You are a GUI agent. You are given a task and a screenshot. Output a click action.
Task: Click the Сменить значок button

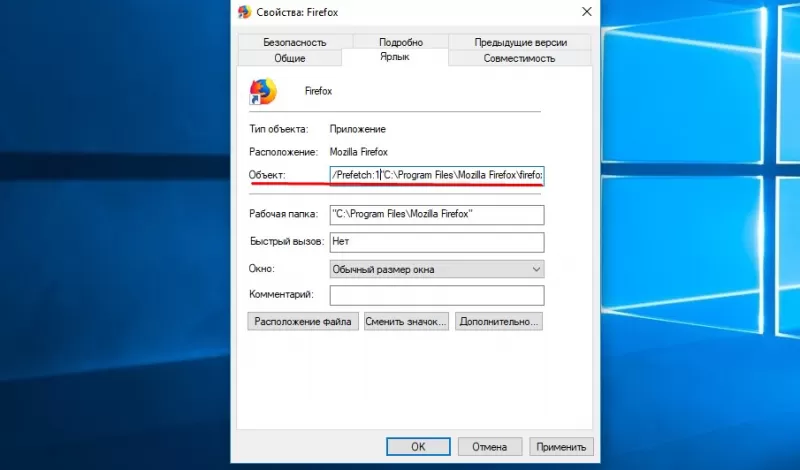(x=406, y=321)
